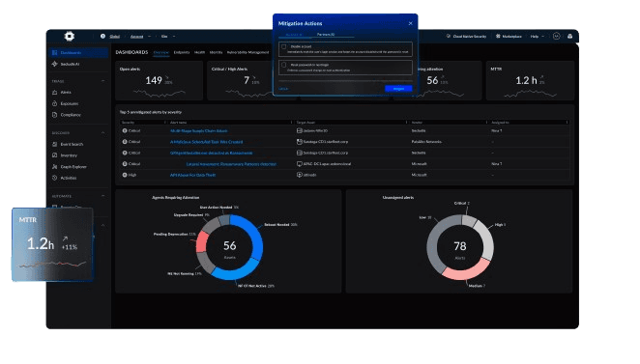Open the Severity column menu icon
The height and width of the screenshot is (364, 640).
[x=165, y=123]
